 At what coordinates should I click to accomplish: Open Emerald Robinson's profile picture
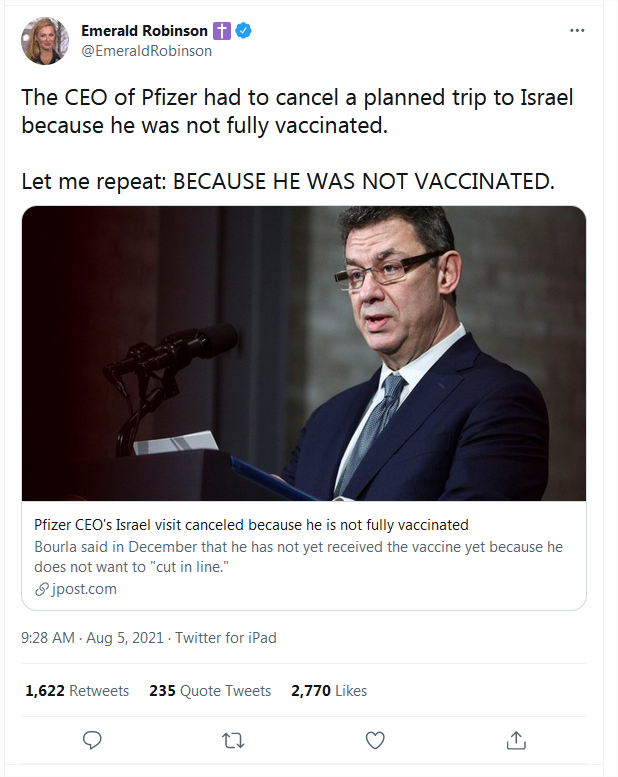pyautogui.click(x=45, y=41)
